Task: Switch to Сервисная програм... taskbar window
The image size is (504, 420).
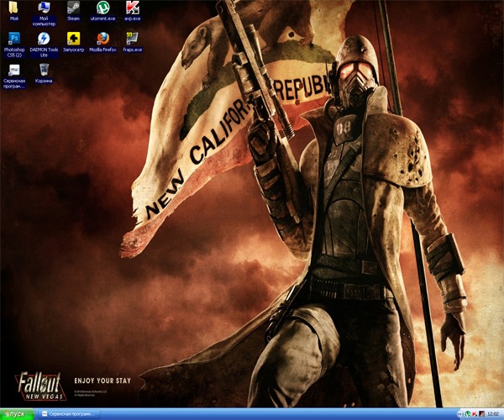Action: coord(69,414)
